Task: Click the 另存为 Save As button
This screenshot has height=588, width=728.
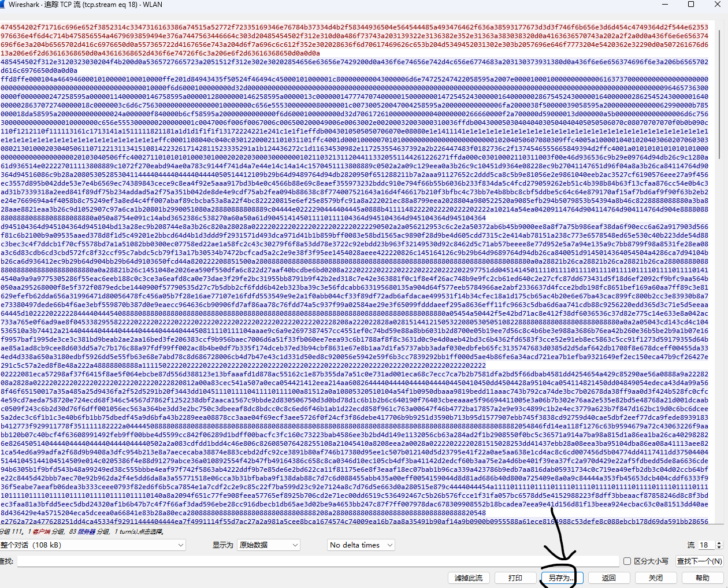Action: point(560,578)
